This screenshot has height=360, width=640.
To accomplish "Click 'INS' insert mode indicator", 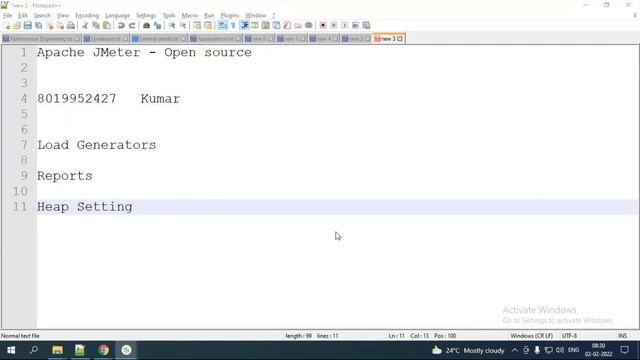I will coord(622,336).
